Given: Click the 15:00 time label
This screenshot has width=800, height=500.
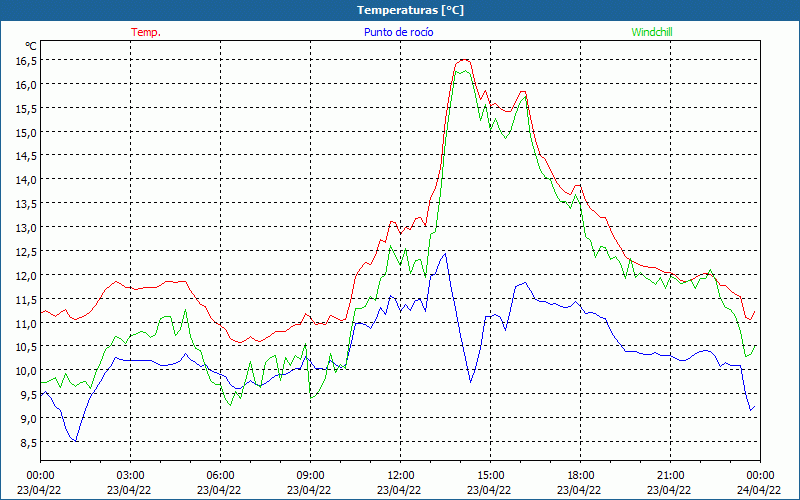Looking at the screenshot, I should point(490,476).
